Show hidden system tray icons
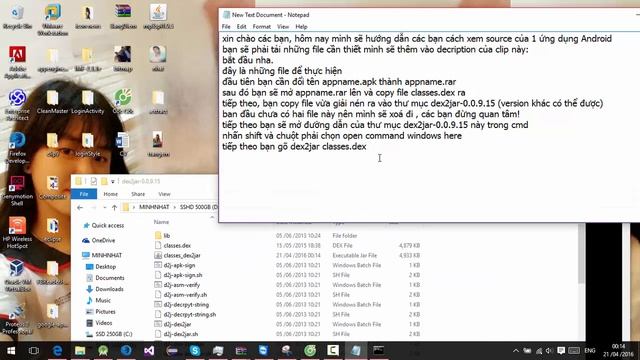The image size is (640, 360). tap(516, 351)
